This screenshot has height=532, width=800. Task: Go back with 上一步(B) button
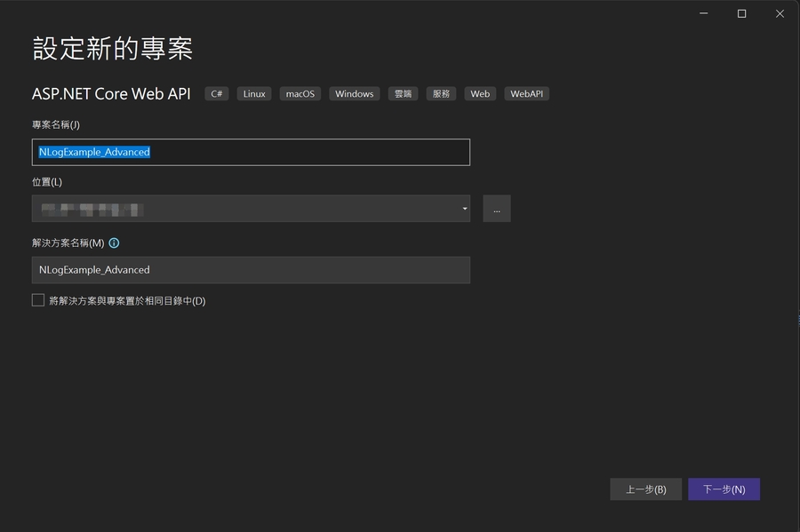point(645,489)
